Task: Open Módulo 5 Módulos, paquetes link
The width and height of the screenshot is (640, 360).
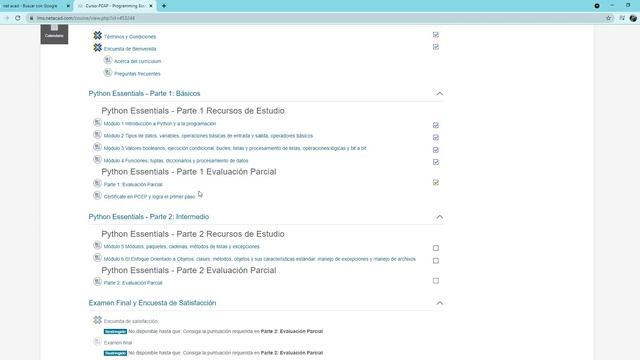Action: coord(182,247)
